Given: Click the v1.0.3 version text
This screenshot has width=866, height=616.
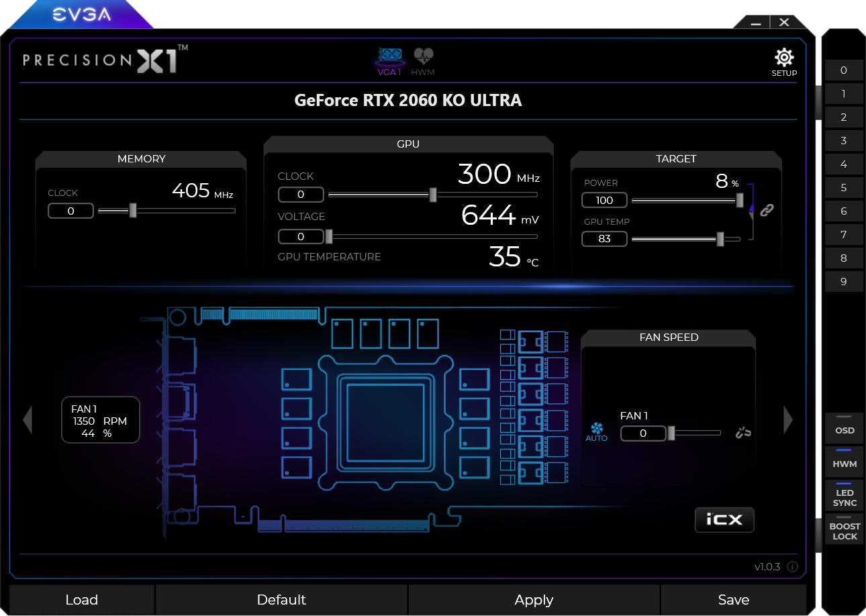Looking at the screenshot, I should [x=767, y=567].
